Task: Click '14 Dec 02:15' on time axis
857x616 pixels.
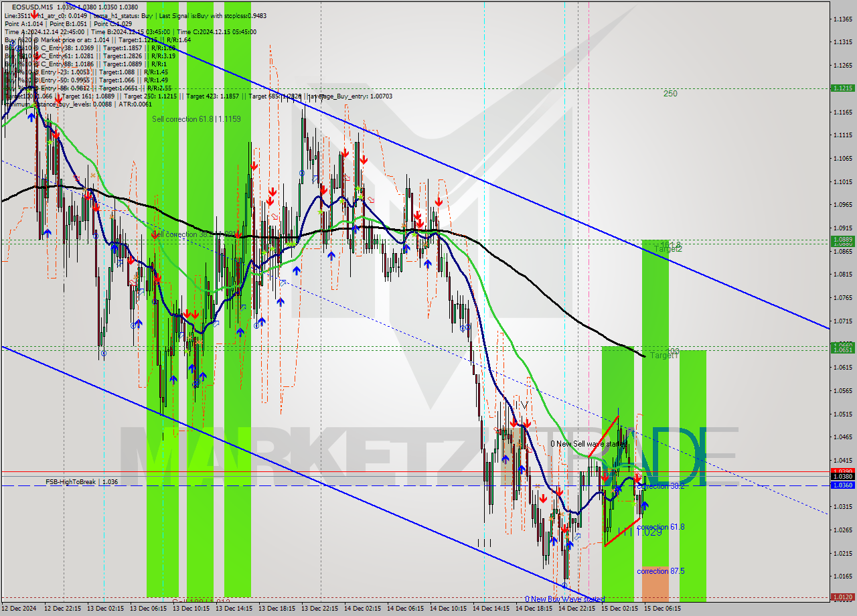Action: [362, 609]
